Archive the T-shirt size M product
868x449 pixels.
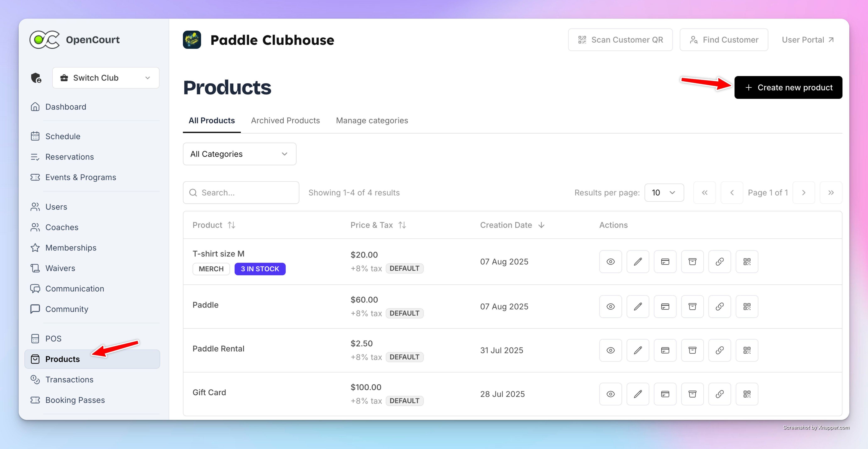pos(692,262)
